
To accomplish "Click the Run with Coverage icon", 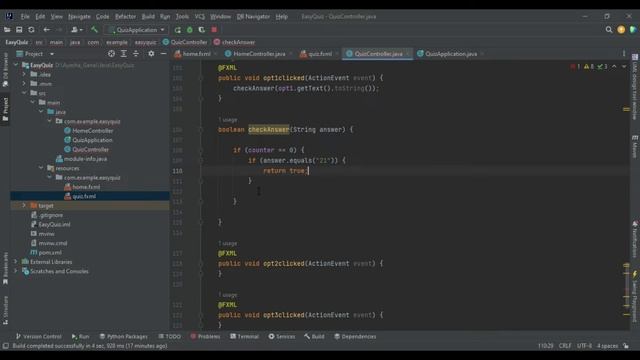I will pos(202,30).
